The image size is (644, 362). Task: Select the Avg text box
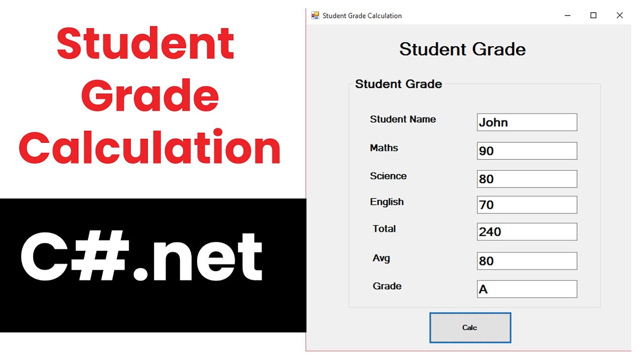tap(527, 261)
